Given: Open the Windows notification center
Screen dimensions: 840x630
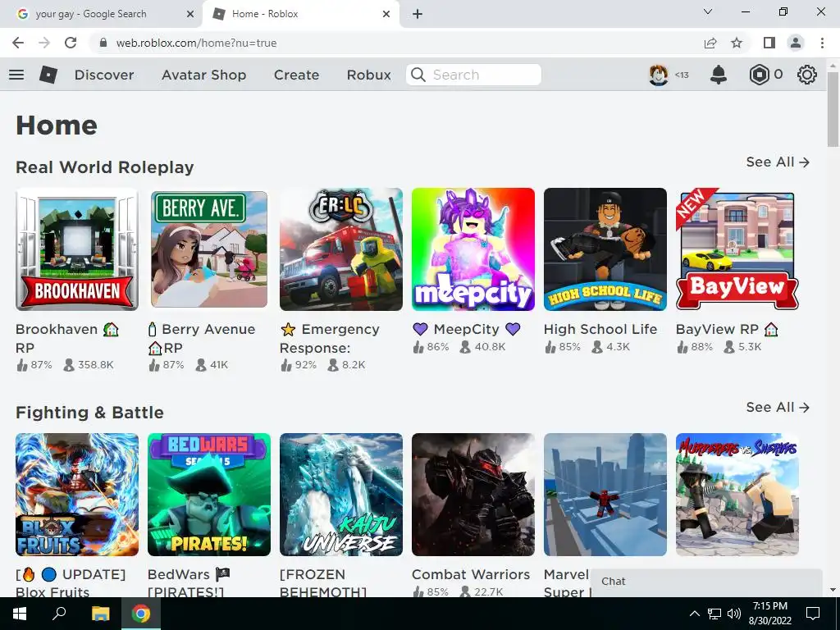Looking at the screenshot, I should (813, 614).
